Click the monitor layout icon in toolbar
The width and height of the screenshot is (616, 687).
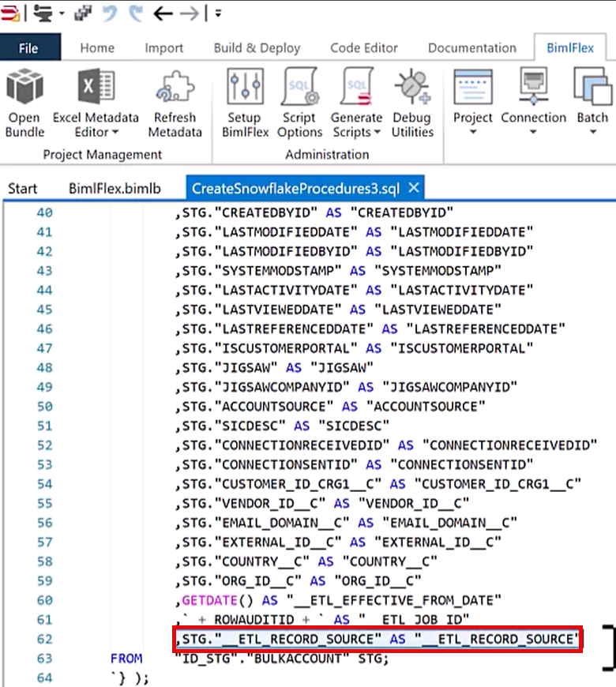(x=43, y=13)
